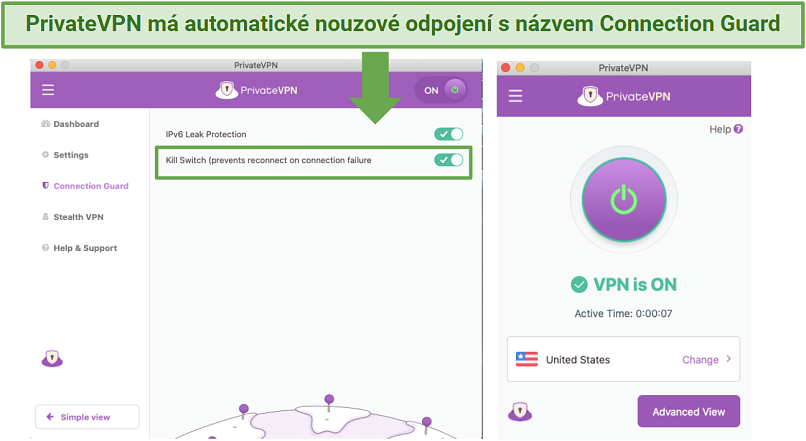Viewport: 806px width, 441px height.
Task: Open Stealth VPN section
Action: click(x=73, y=217)
